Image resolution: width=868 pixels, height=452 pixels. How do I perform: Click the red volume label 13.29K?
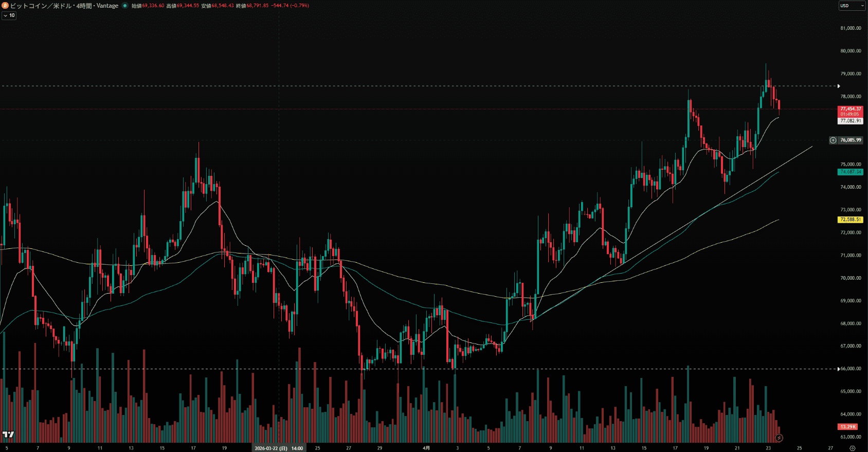coord(848,427)
